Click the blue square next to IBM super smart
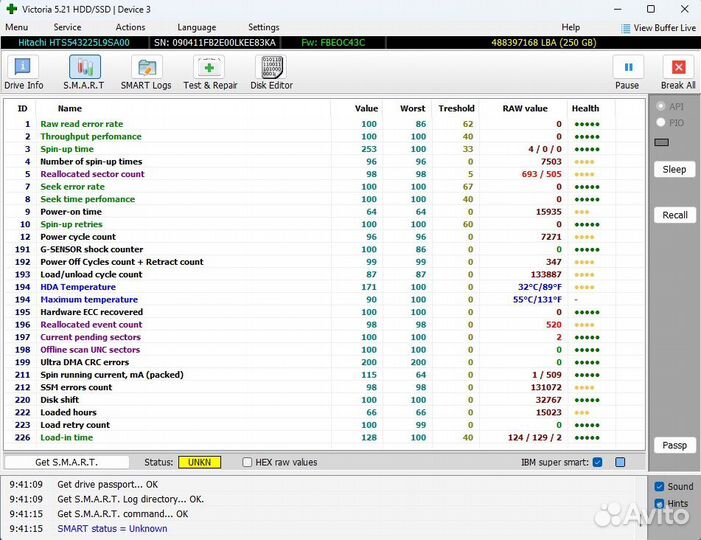 pos(620,462)
